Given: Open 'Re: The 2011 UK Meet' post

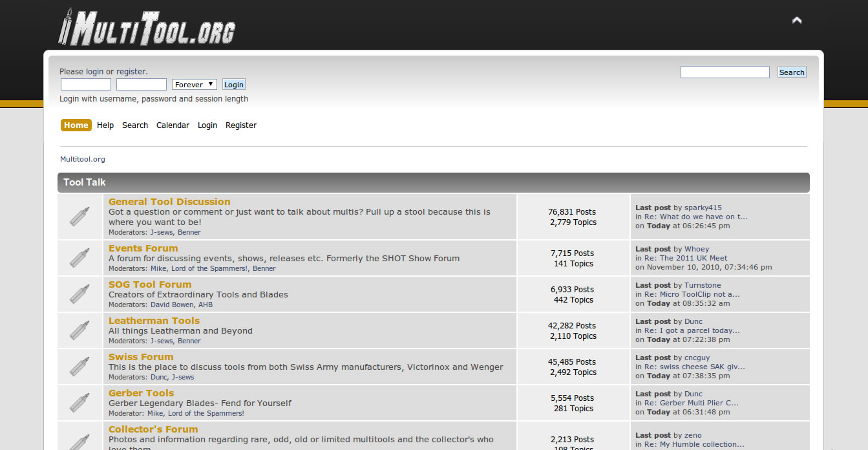Looking at the screenshot, I should pos(686,259).
